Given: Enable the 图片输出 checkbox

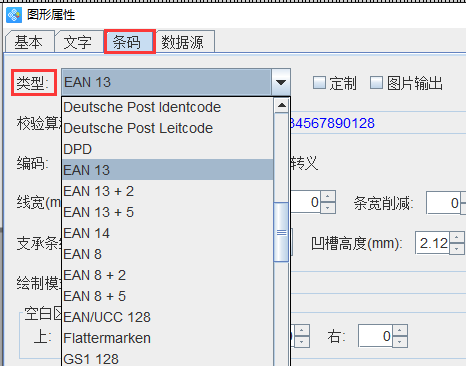Looking at the screenshot, I should 376,82.
